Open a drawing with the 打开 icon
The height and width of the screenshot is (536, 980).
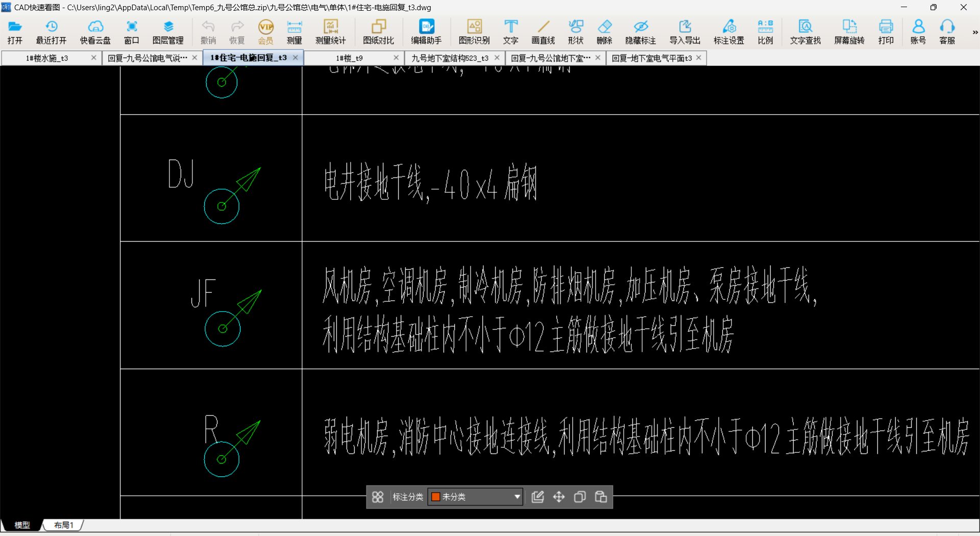tap(15, 32)
